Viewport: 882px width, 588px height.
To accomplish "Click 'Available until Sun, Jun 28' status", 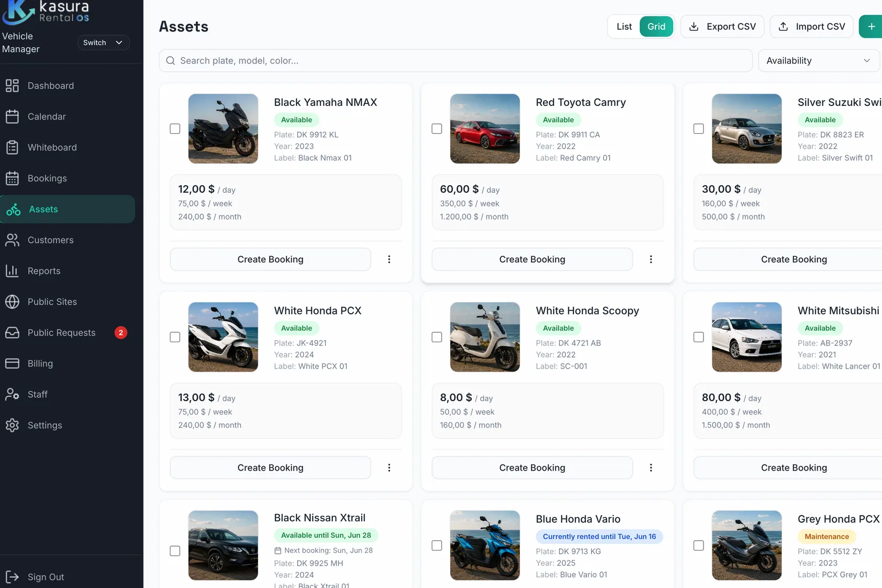I will tap(326, 535).
